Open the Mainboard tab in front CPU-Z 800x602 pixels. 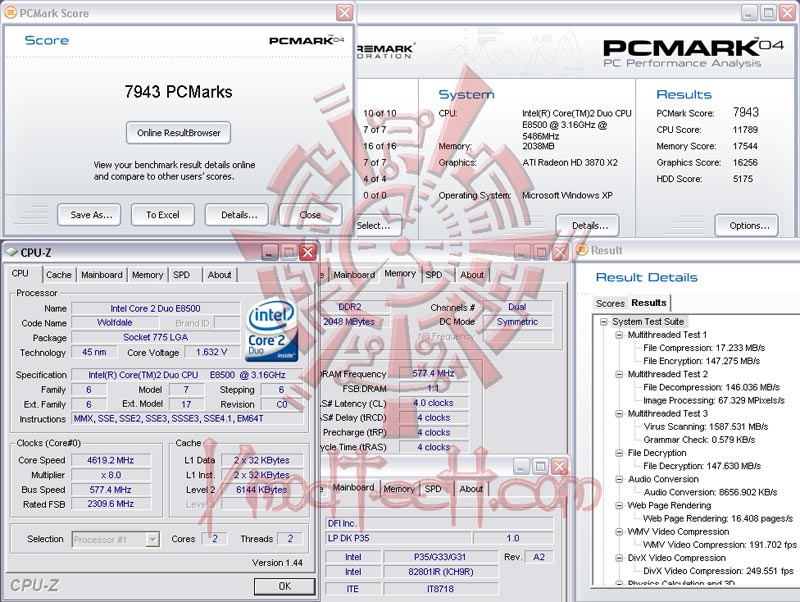coord(102,274)
